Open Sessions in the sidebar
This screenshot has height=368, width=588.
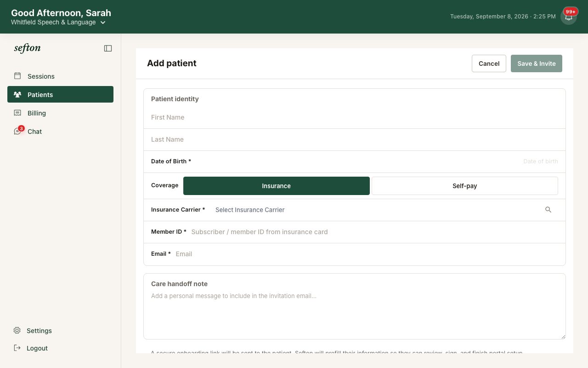click(x=60, y=76)
